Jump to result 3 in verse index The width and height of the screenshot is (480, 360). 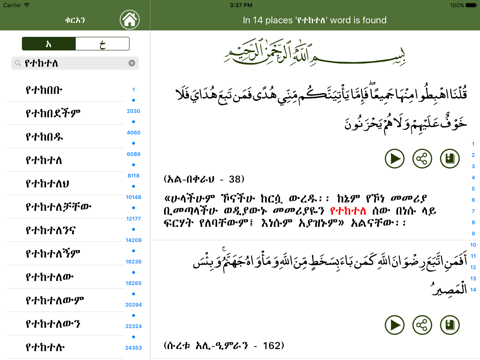coord(473,166)
